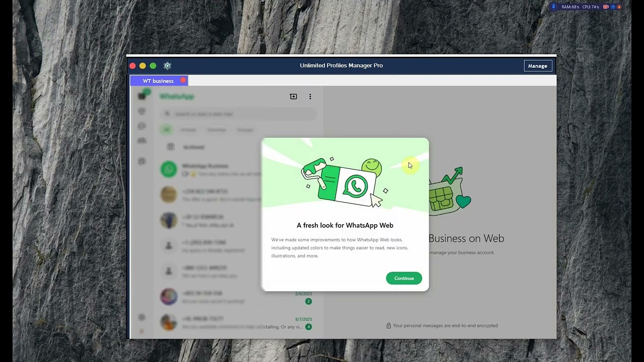Click the red camera-off icon in the system widget

click(606, 7)
